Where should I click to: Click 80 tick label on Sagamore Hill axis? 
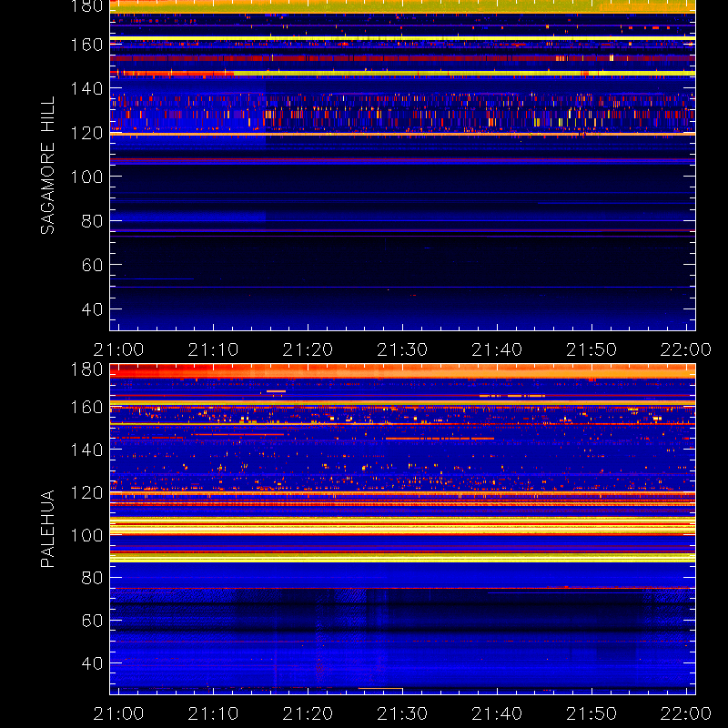92,221
